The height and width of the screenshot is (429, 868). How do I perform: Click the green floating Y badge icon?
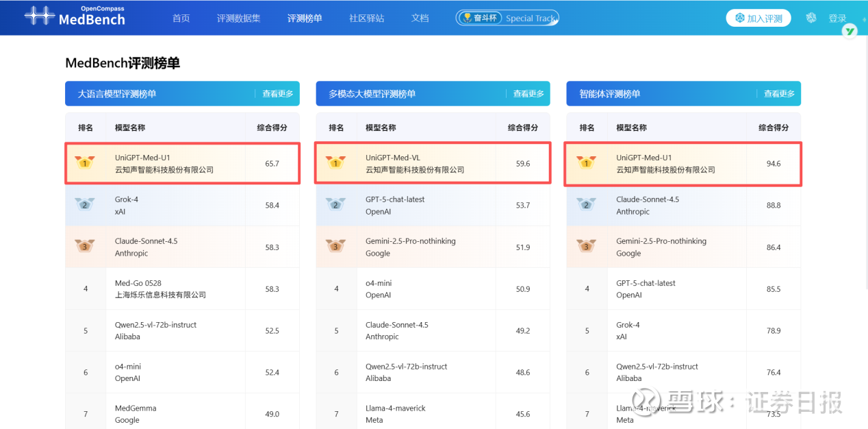(850, 31)
